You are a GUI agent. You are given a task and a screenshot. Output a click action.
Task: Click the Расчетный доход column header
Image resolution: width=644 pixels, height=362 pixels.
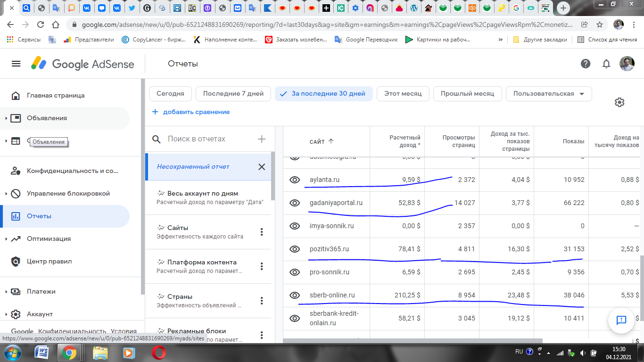[405, 141]
